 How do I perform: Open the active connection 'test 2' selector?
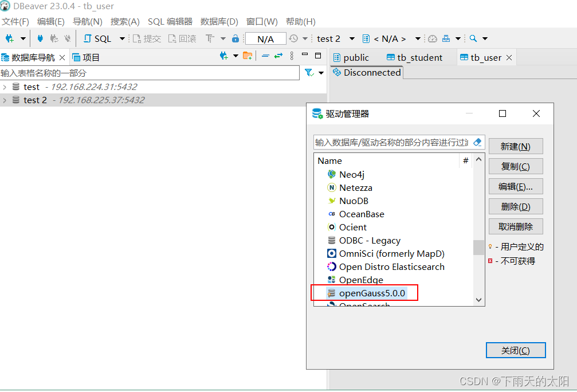(336, 38)
